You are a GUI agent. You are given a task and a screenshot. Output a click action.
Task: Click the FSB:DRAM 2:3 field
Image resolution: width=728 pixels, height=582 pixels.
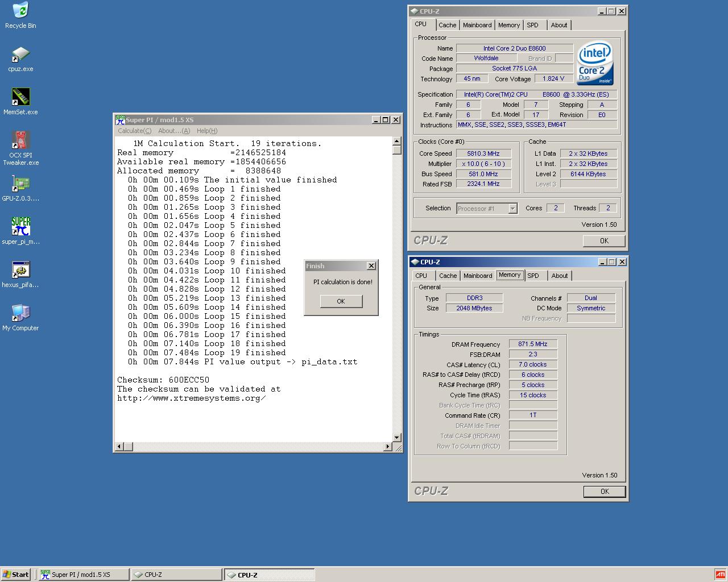click(x=533, y=354)
